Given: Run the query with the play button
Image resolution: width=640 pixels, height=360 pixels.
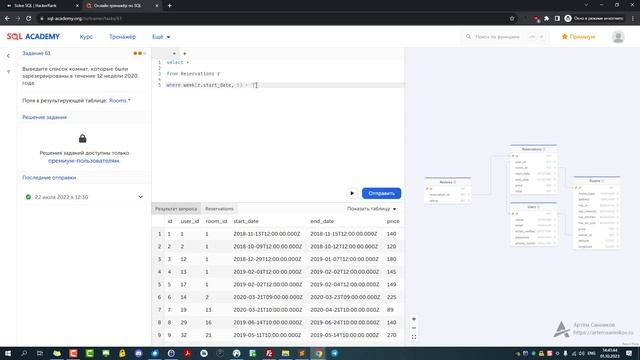Looking at the screenshot, I should click(352, 193).
